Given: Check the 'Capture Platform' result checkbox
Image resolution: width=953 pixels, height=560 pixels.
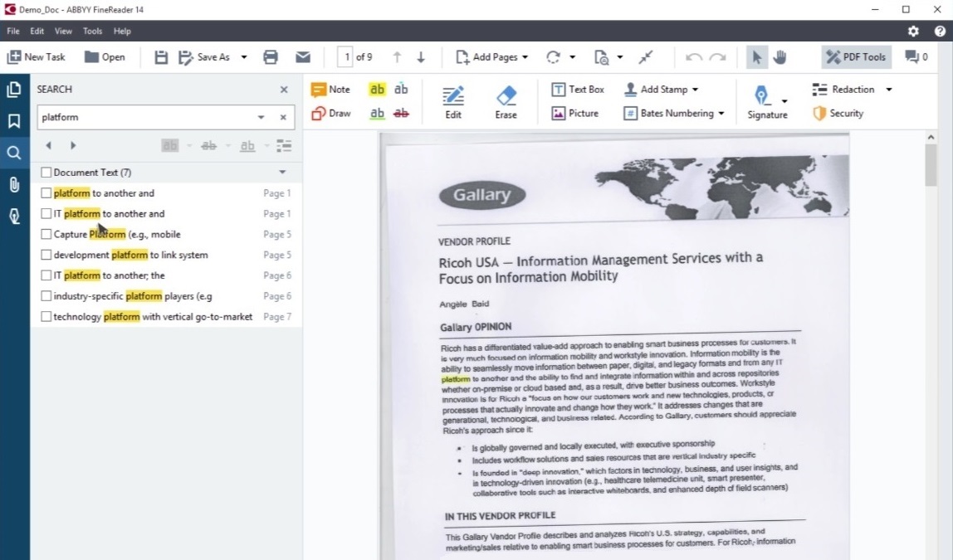Looking at the screenshot, I should click(x=46, y=235).
